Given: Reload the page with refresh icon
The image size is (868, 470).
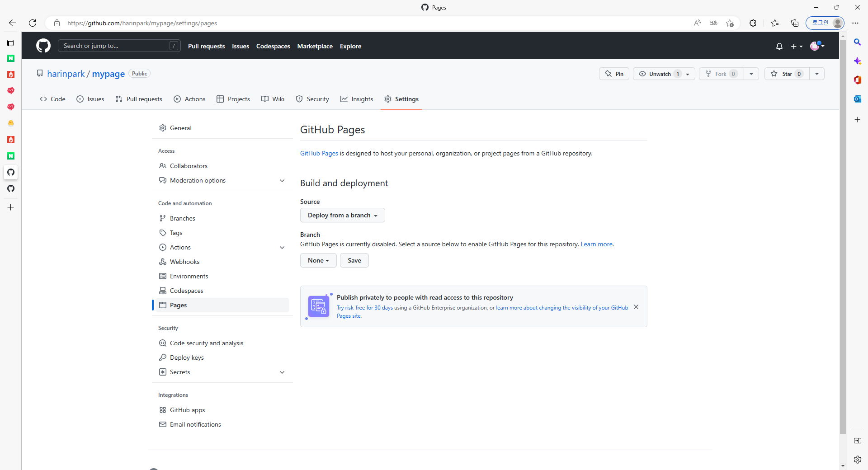Looking at the screenshot, I should point(33,23).
